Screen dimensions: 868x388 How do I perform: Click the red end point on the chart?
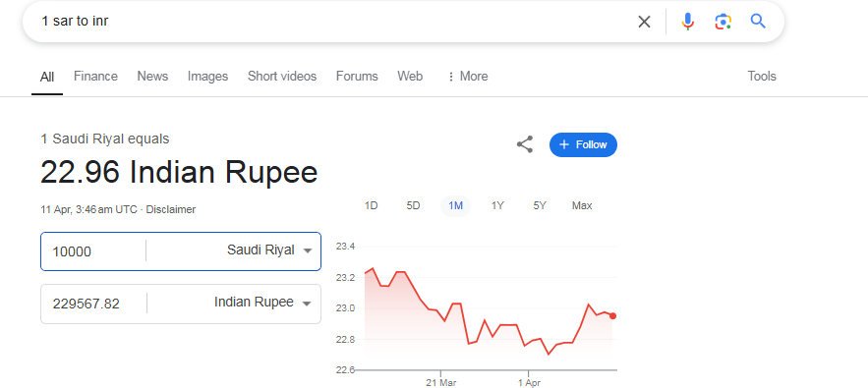612,316
